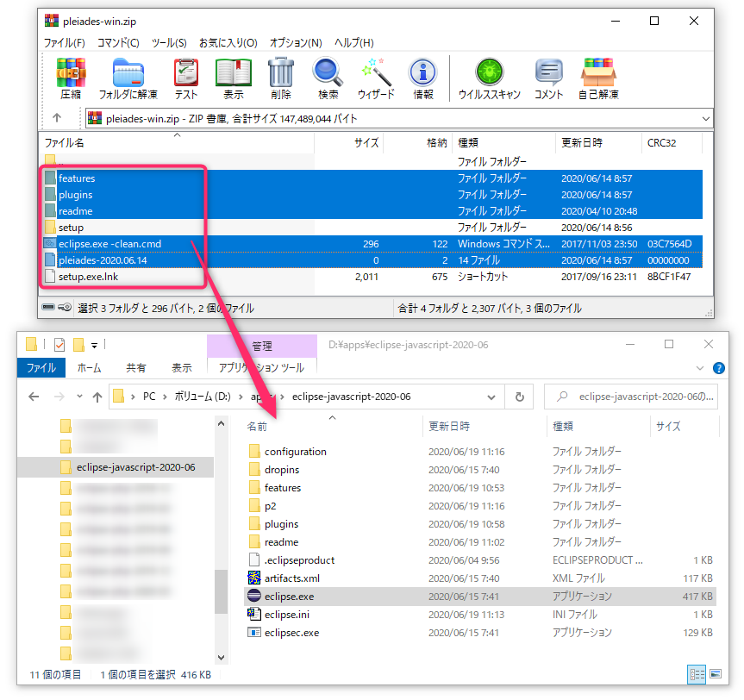This screenshot has height=700, width=744.
Task: Open the ツール(S) menu
Action: tap(169, 43)
